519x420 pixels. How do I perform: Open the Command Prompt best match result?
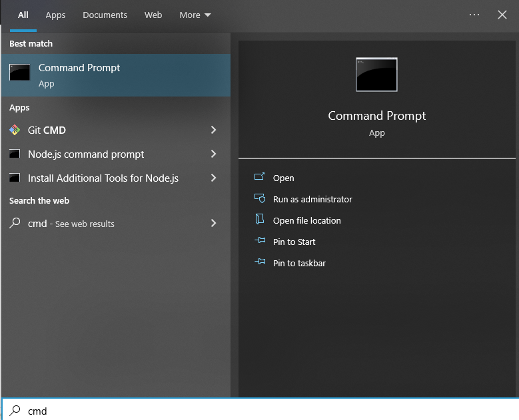tap(116, 75)
